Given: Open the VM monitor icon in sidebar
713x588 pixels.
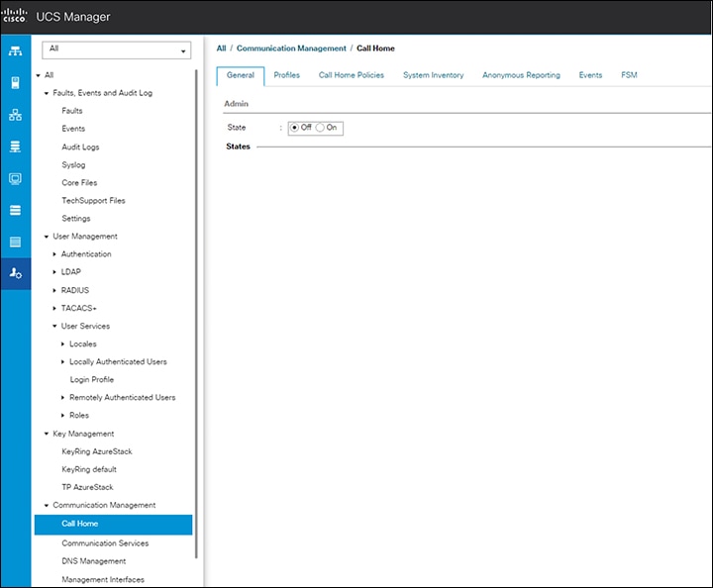Looking at the screenshot, I should click(15, 178).
